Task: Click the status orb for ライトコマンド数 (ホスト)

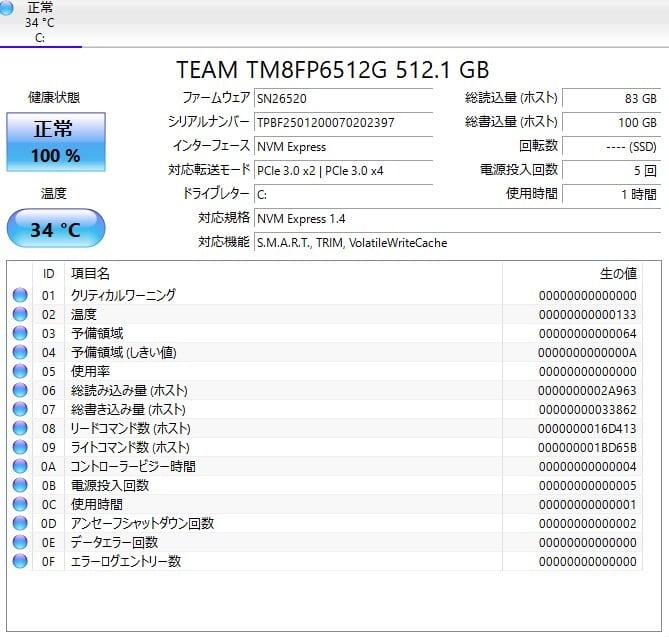Action: (x=20, y=447)
